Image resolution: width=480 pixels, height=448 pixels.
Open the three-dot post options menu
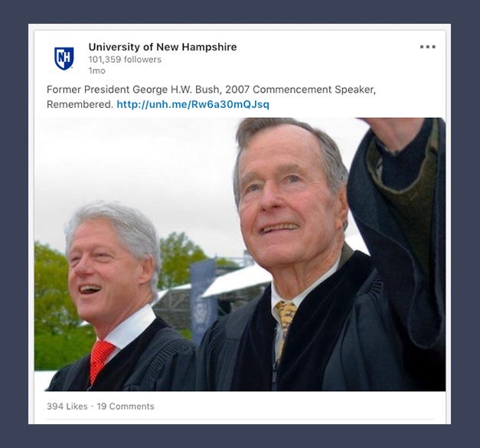[427, 47]
